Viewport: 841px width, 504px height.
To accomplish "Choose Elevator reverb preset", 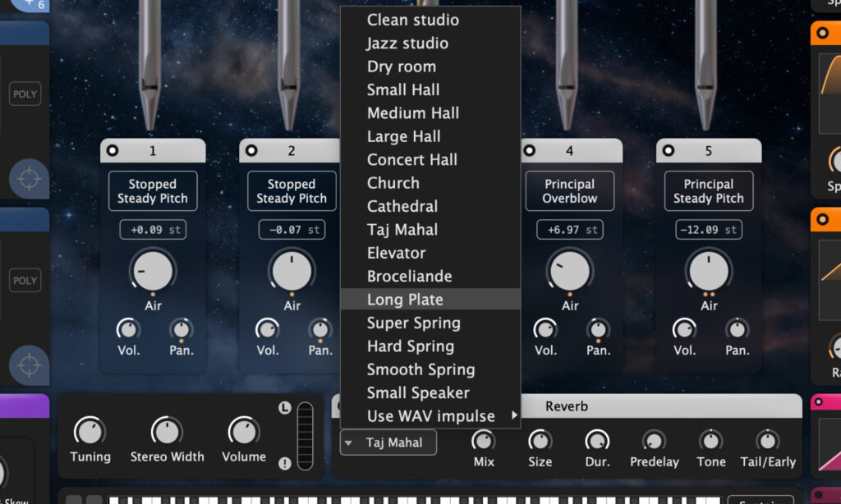I will [x=430, y=253].
